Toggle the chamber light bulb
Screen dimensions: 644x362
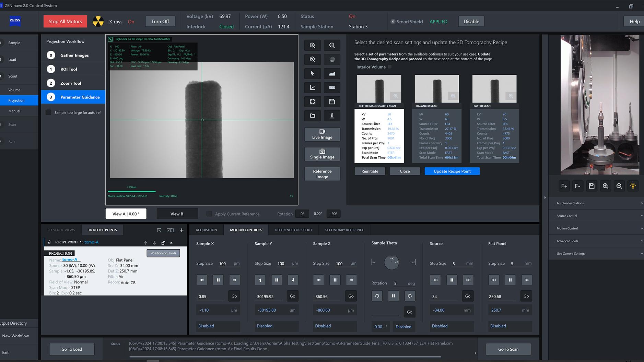tap(633, 186)
